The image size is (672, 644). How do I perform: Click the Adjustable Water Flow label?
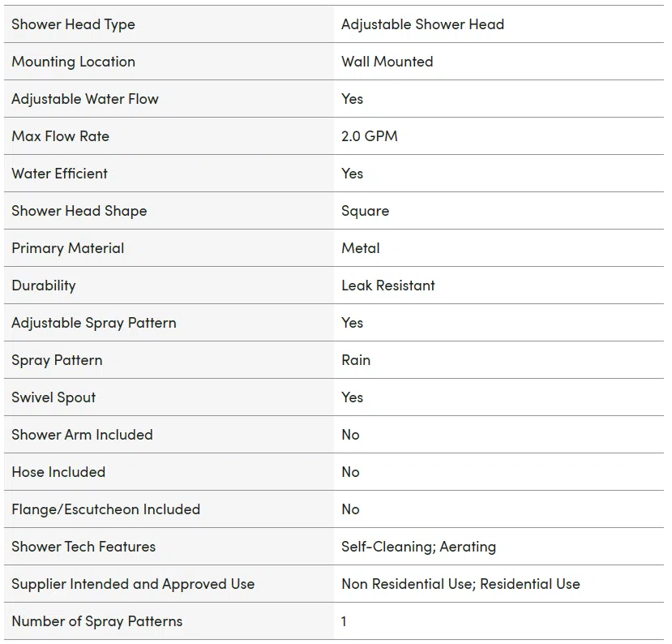click(85, 100)
